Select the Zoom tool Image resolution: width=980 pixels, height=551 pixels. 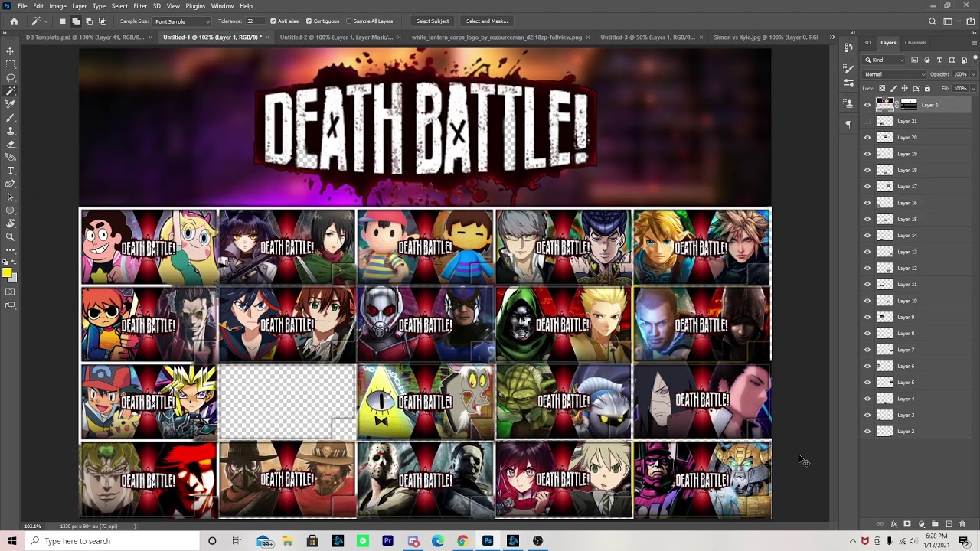(10, 236)
